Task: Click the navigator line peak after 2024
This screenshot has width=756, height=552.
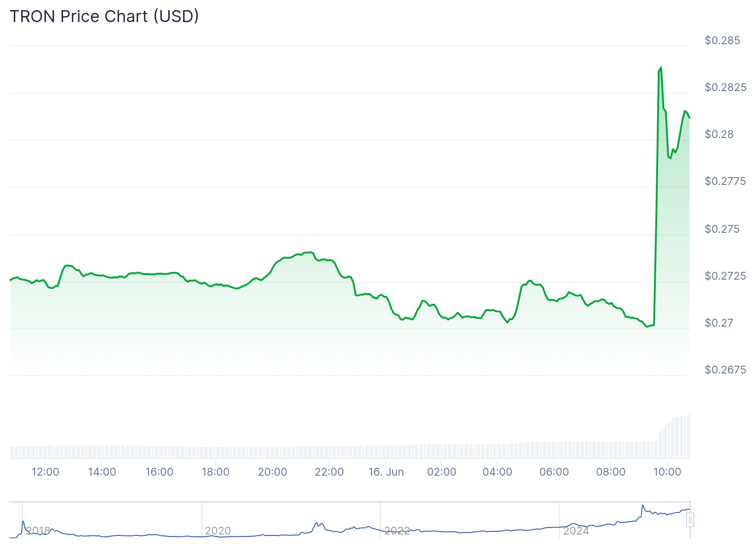Action: 642,506
